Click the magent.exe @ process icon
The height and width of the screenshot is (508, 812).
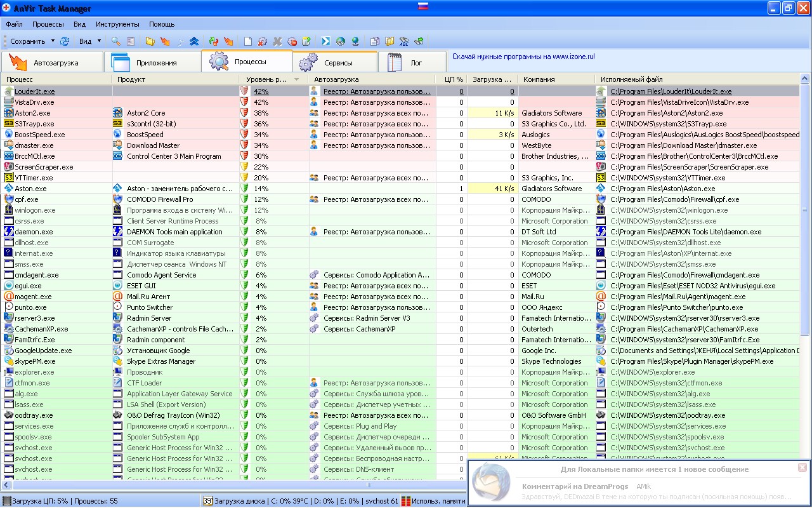(9, 297)
